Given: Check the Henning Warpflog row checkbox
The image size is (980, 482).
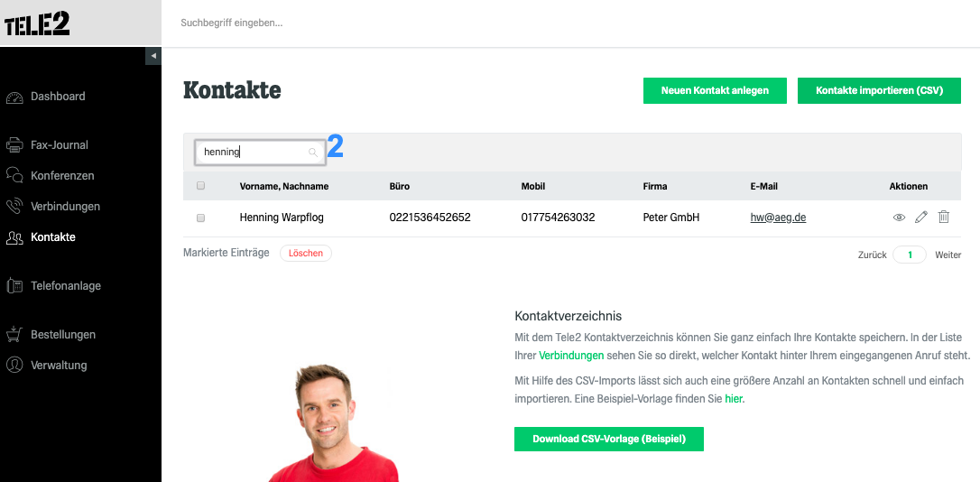Looking at the screenshot, I should tap(200, 218).
